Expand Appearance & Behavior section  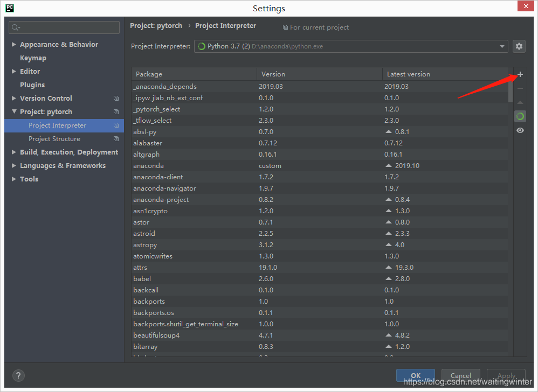pyautogui.click(x=13, y=44)
